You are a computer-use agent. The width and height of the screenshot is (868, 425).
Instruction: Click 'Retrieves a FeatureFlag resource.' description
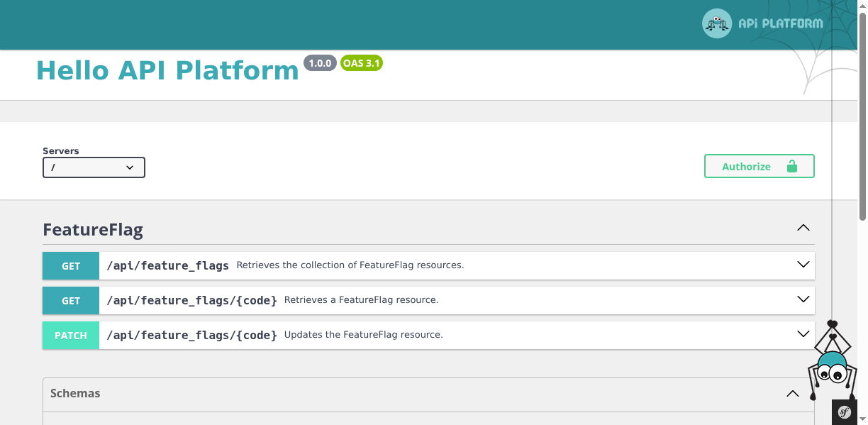[362, 300]
